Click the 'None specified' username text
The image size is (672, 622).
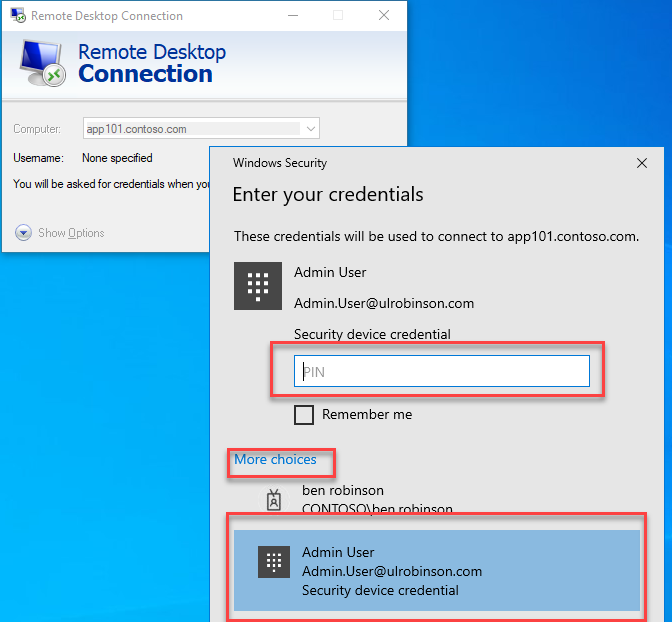click(117, 158)
